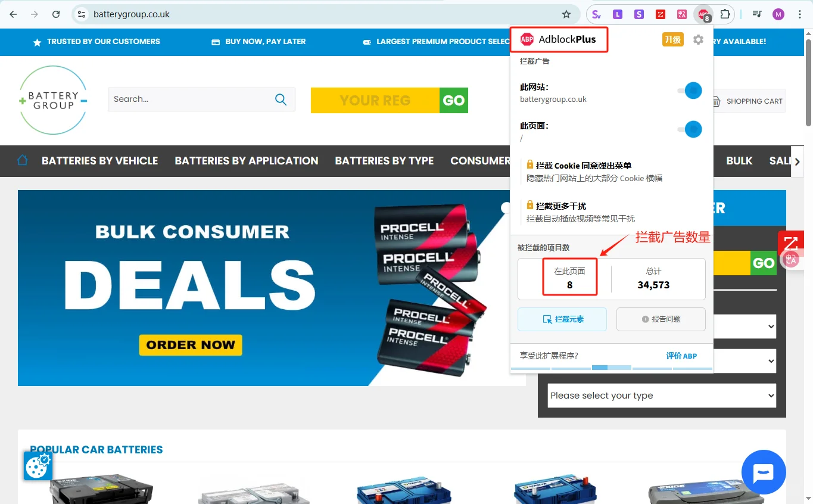The image size is (813, 504).
Task: Open the Chrome extensions puzzle icon
Action: [725, 14]
